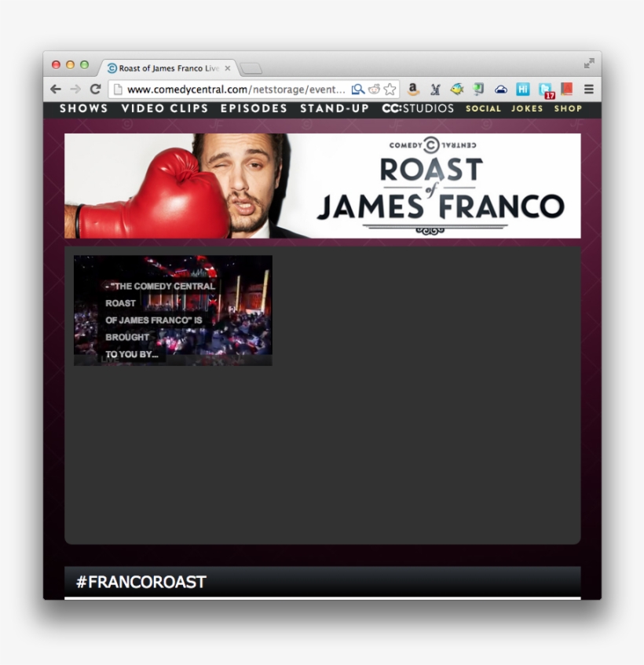Click the search magnifier icon in address bar

point(357,89)
